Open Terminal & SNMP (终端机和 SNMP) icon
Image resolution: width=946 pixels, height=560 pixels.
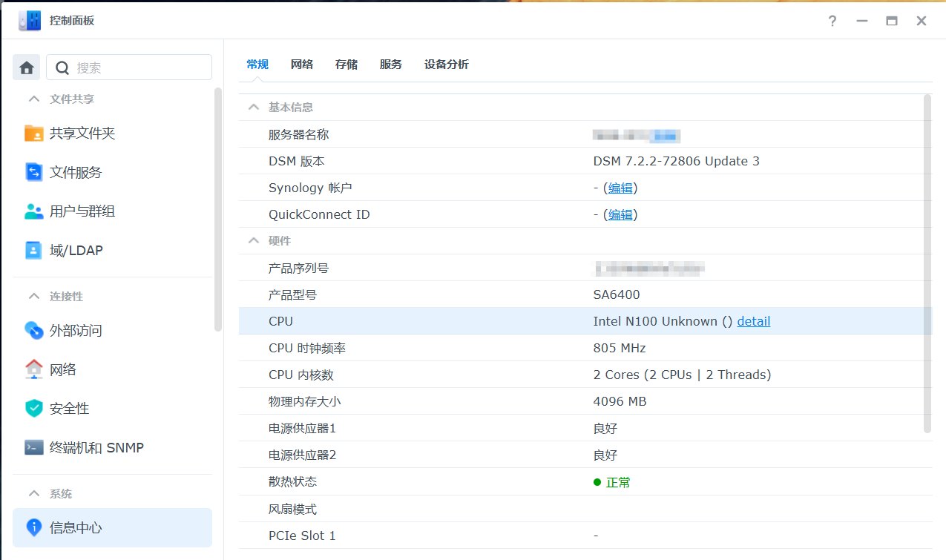coord(34,448)
